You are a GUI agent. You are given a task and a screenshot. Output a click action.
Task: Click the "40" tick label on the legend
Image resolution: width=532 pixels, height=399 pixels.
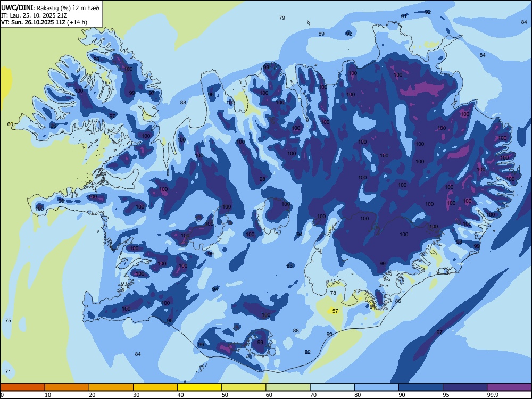click(x=180, y=395)
